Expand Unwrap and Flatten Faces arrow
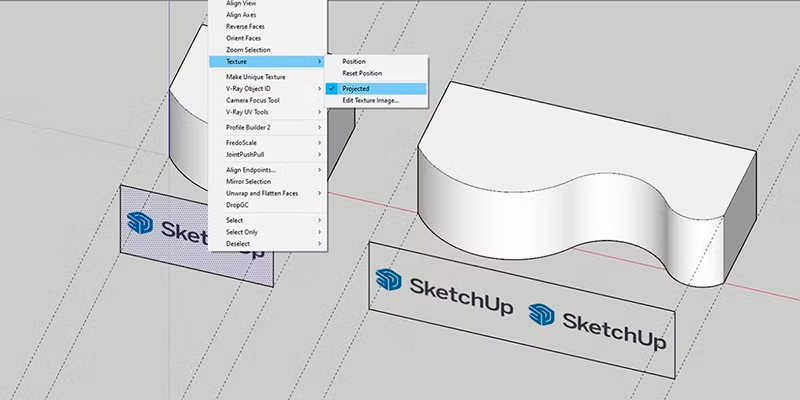Screen dimensions: 800x400 tap(319, 193)
